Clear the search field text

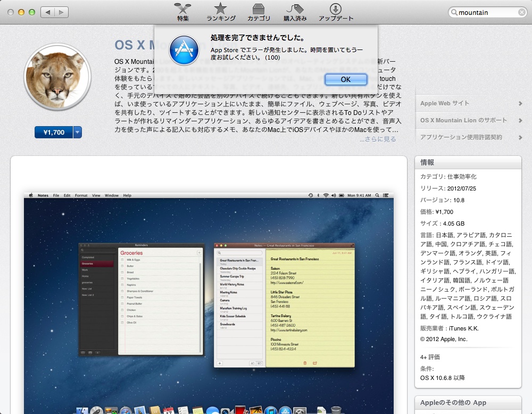tap(522, 13)
